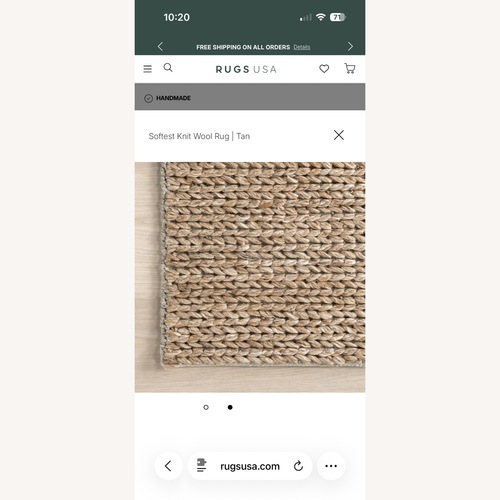Tap the rugsusa.com address field
Viewport: 500px width, 500px height.
(x=250, y=466)
